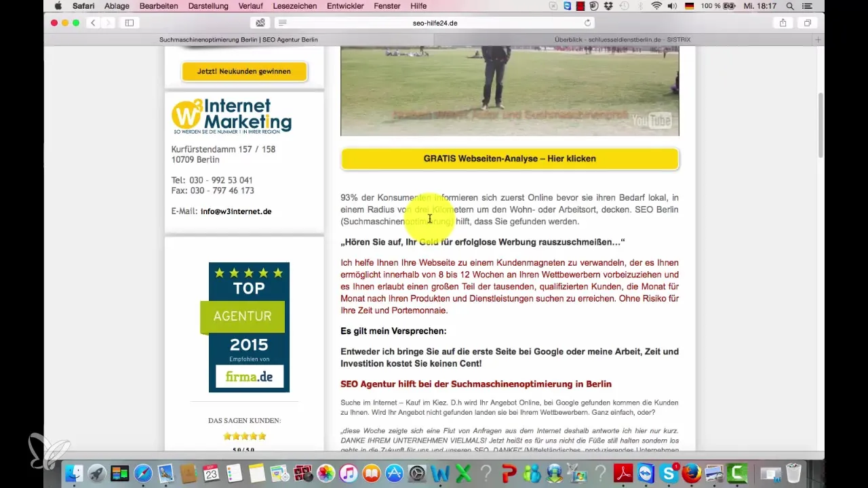Viewport: 868px width, 488px height.
Task: Click the private browsing icon beside address bar
Action: 260,22
